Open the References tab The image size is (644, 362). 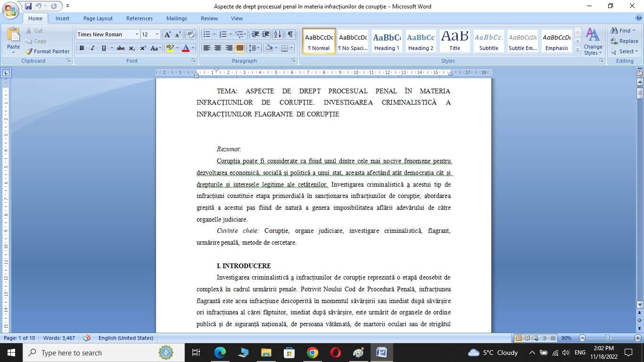(139, 18)
